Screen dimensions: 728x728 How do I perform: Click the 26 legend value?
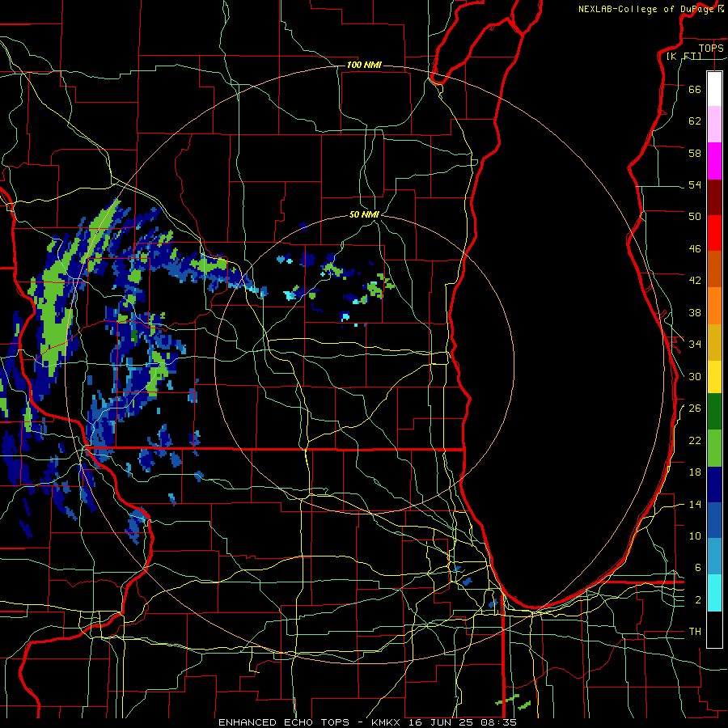tap(695, 408)
